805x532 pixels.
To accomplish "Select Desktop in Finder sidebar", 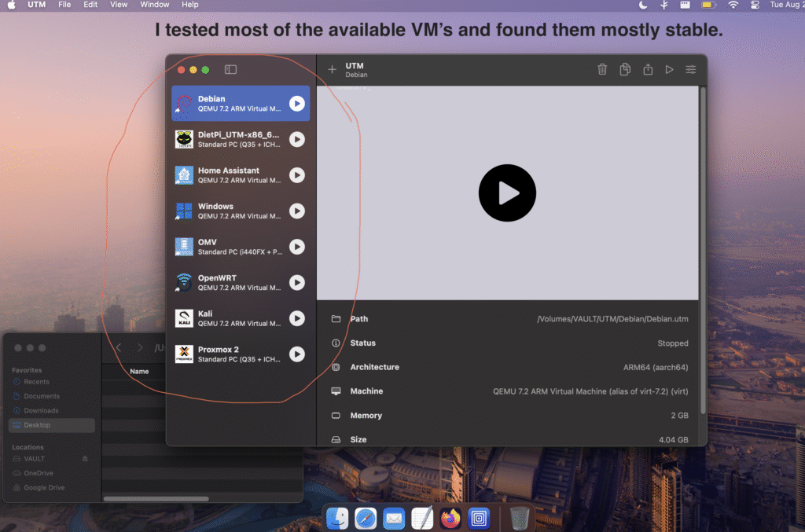I will coord(52,425).
